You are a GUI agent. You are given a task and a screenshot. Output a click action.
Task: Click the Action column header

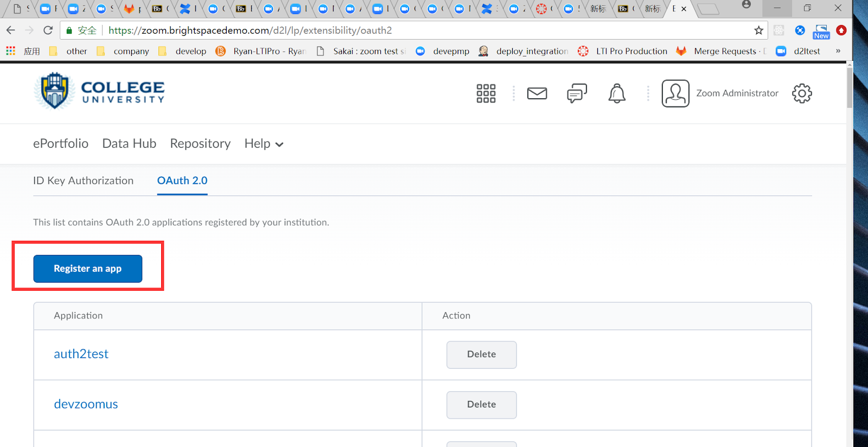click(x=456, y=316)
